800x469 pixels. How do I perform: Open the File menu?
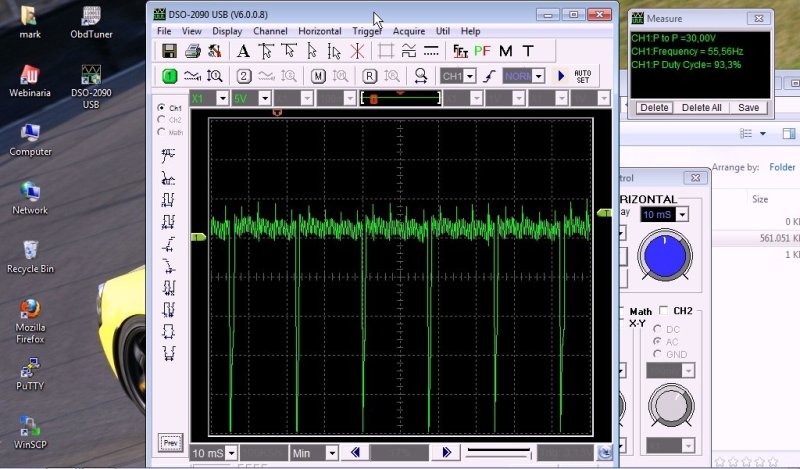coord(164,31)
